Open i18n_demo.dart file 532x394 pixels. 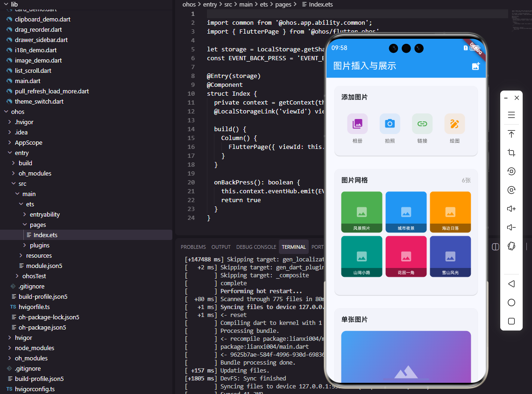[35, 50]
